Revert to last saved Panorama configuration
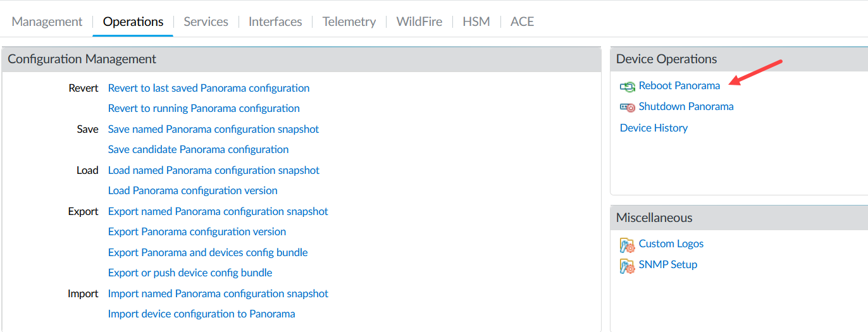868x332 pixels. [x=209, y=88]
